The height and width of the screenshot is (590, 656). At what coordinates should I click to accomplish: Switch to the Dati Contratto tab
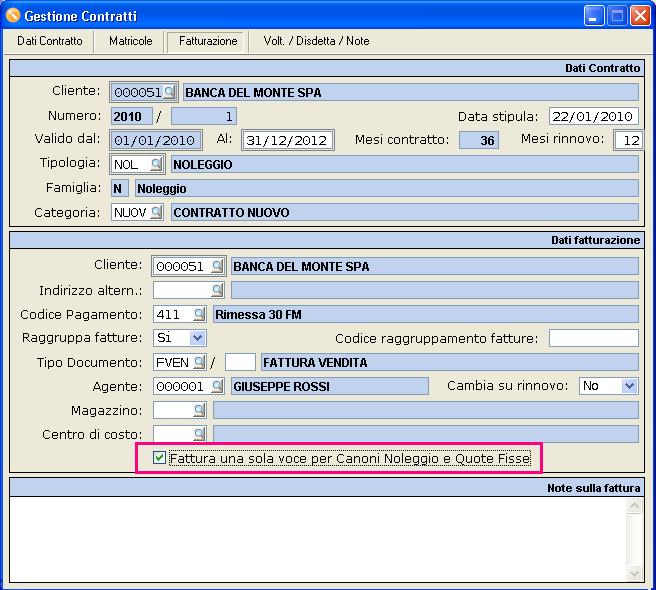pyautogui.click(x=50, y=41)
